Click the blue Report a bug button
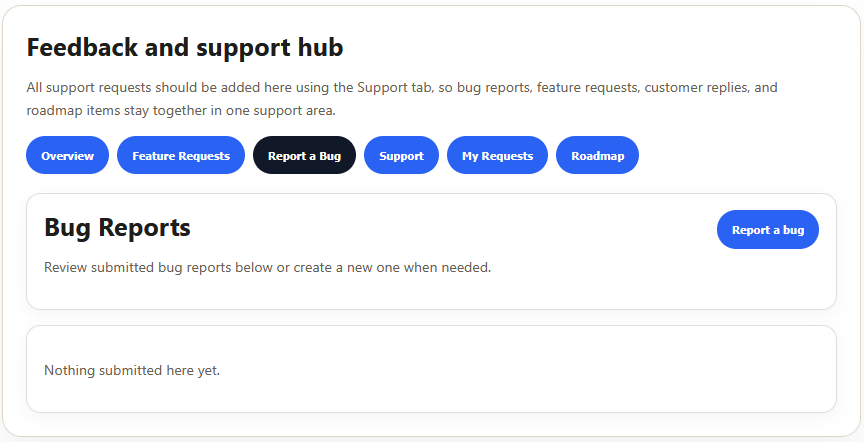 pyautogui.click(x=768, y=230)
